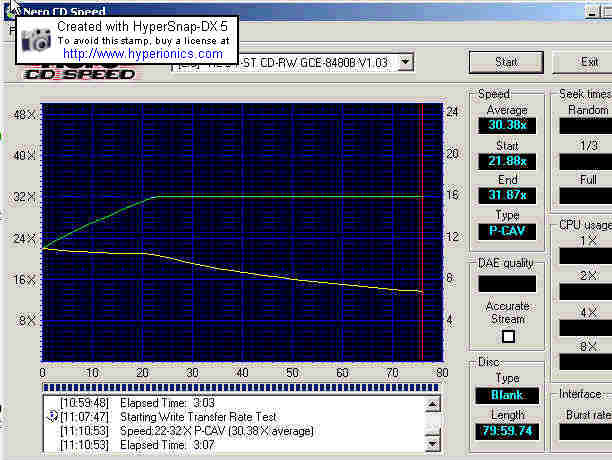Select the CD-RW GCE-8480B drive combo box
Image resolution: width=612 pixels, height=460 pixels.
[292, 62]
